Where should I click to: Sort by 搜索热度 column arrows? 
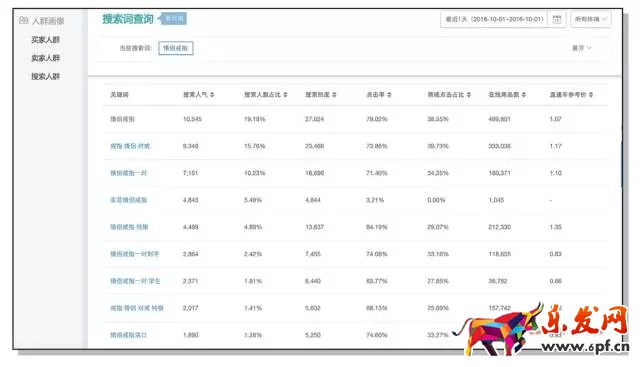click(334, 95)
